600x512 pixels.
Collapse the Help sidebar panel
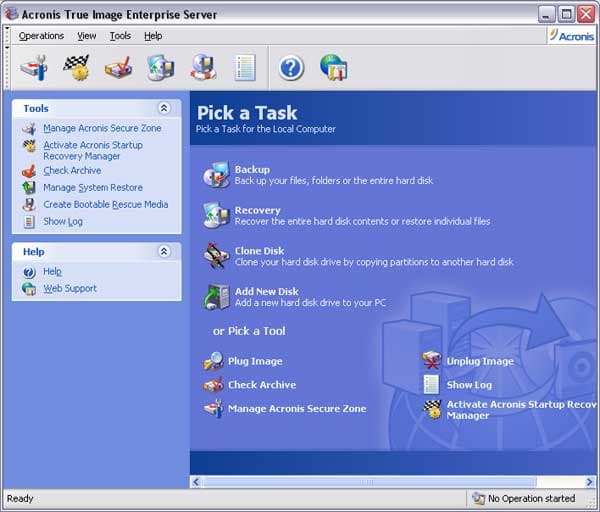[x=164, y=251]
